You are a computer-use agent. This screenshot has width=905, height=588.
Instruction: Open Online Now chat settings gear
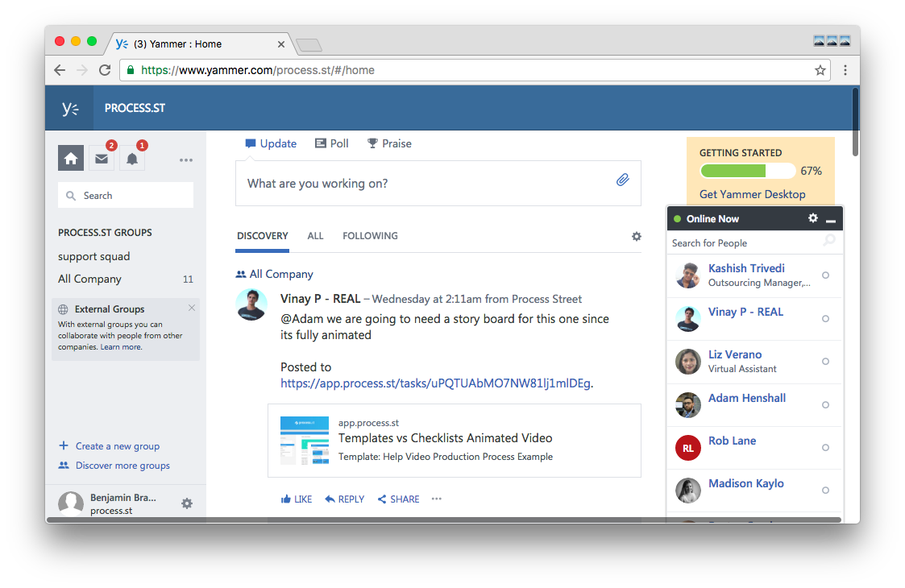point(812,218)
